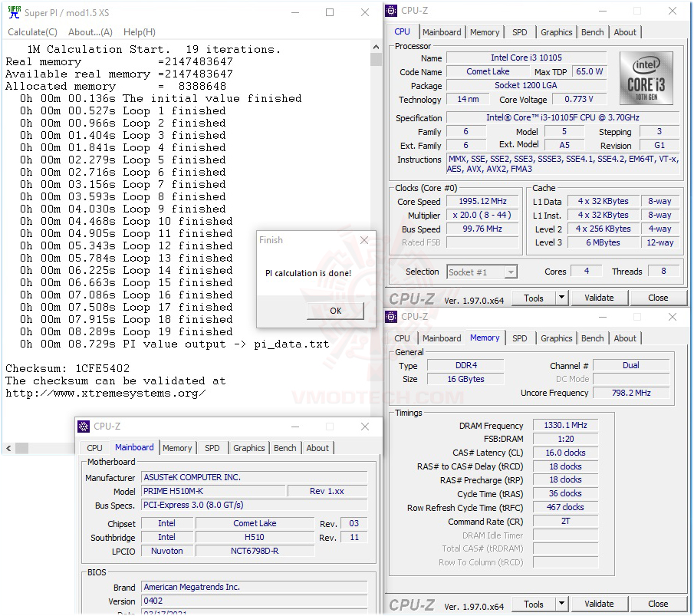The height and width of the screenshot is (616, 694).
Task: Click Super PI horizontal scrollbar left arrow
Action: [8, 448]
